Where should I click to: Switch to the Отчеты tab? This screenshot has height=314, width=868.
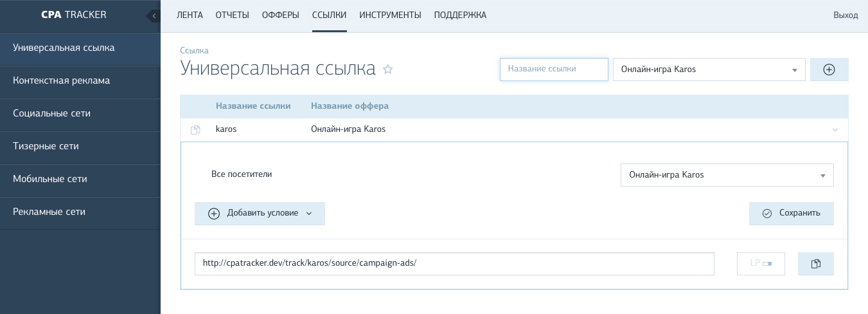tap(232, 15)
